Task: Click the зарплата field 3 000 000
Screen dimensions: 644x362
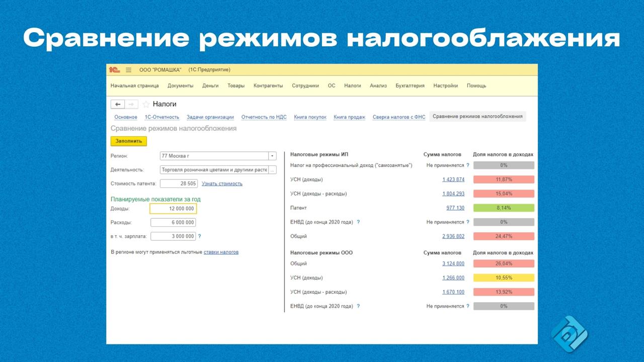Action: tap(173, 236)
